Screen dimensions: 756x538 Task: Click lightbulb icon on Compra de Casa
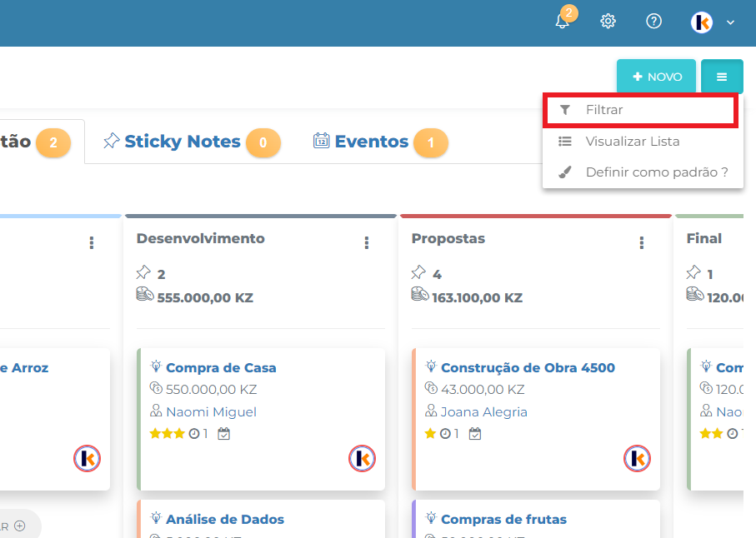[156, 366]
